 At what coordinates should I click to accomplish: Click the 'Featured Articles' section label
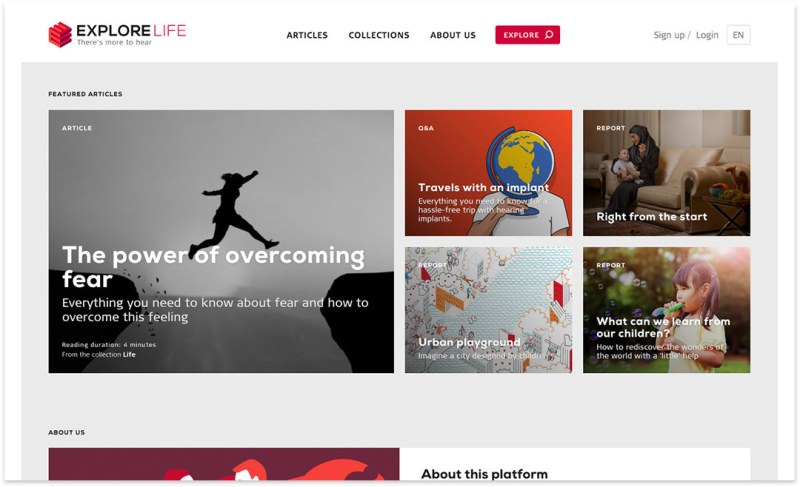[85, 94]
